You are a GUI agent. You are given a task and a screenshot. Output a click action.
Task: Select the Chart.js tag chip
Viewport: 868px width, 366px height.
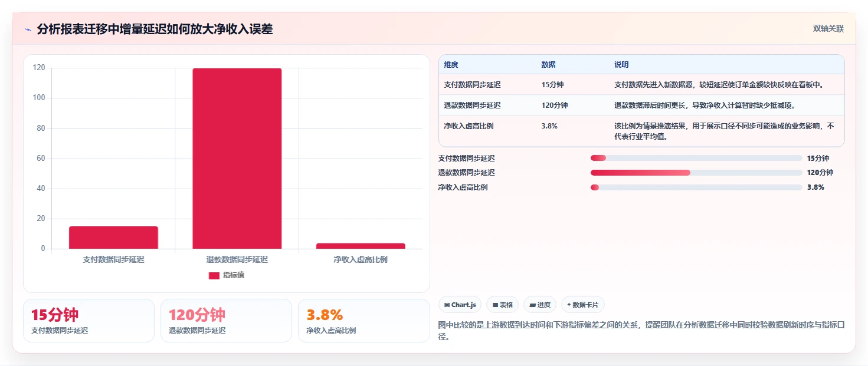coord(460,305)
